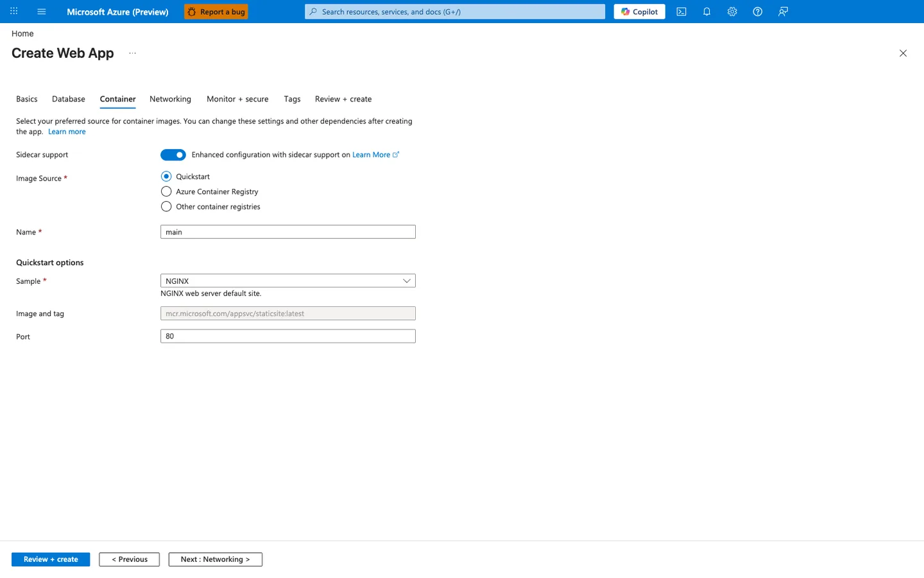Open the Tags tab
This screenshot has width=924, height=578.
point(292,99)
